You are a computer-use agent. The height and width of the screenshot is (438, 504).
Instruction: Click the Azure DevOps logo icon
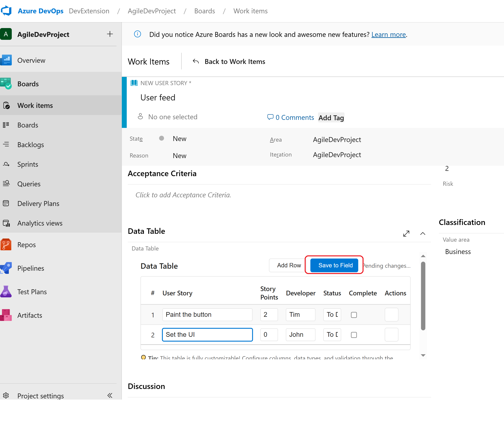click(6, 11)
